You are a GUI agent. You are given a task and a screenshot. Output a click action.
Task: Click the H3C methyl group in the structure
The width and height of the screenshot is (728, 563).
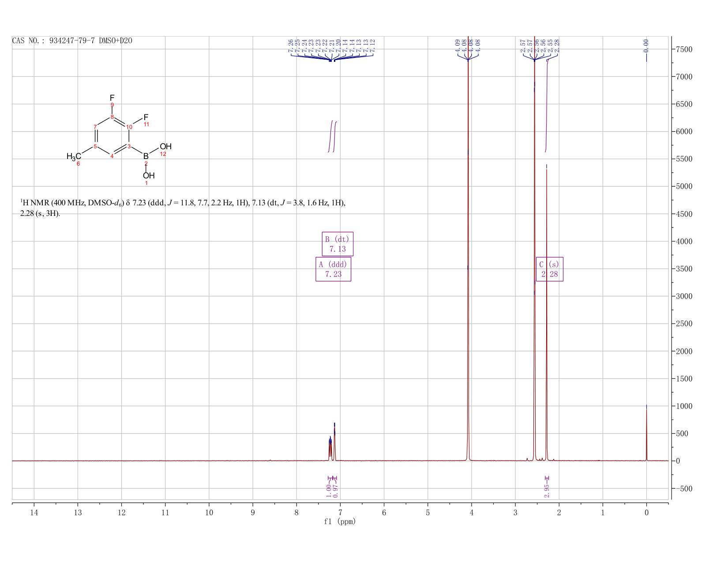click(x=74, y=156)
